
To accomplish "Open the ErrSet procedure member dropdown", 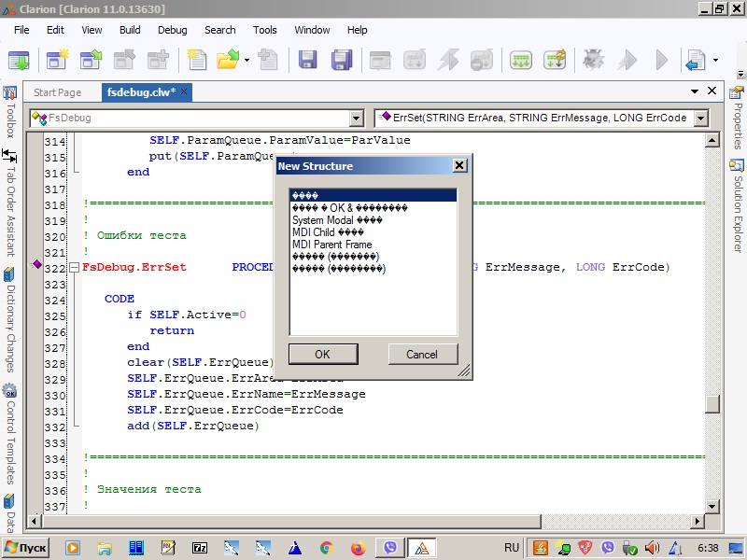I will point(701,119).
